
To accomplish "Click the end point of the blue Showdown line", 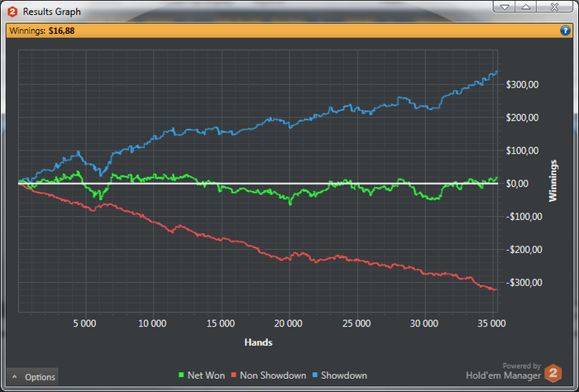I will click(x=496, y=72).
